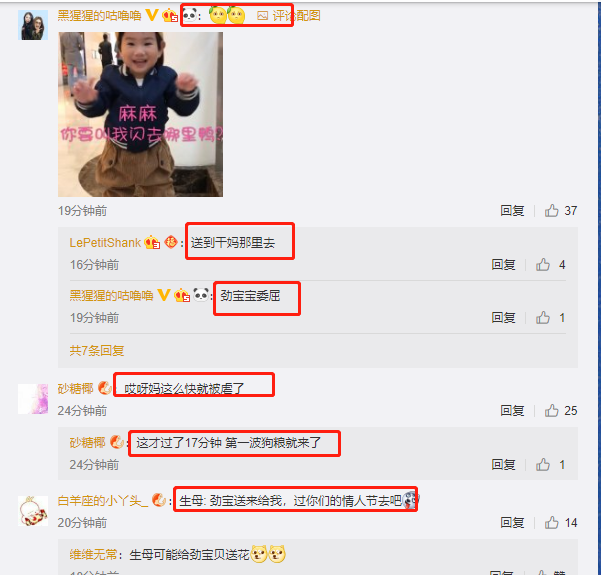Reply to 砂糖椰's 哎呀妈 comment
The width and height of the screenshot is (601, 575).
point(512,411)
